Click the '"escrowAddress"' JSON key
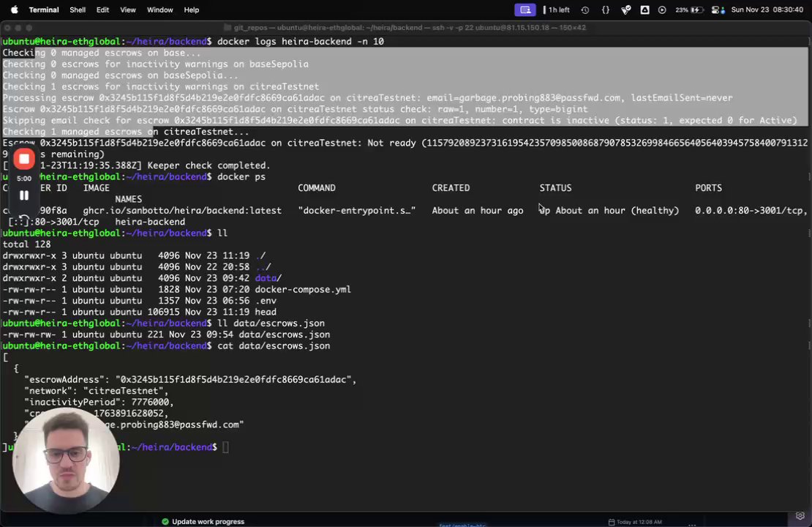812x527 pixels. pyautogui.click(x=64, y=379)
